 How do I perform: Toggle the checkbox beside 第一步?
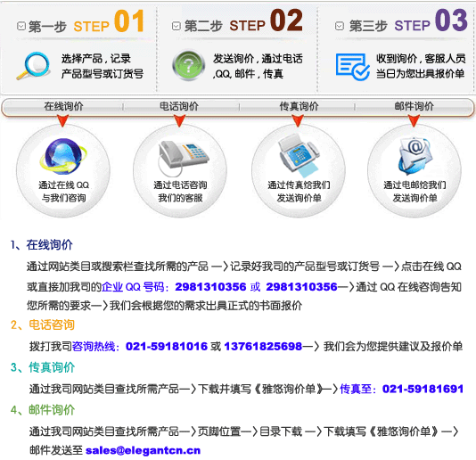(21, 26)
